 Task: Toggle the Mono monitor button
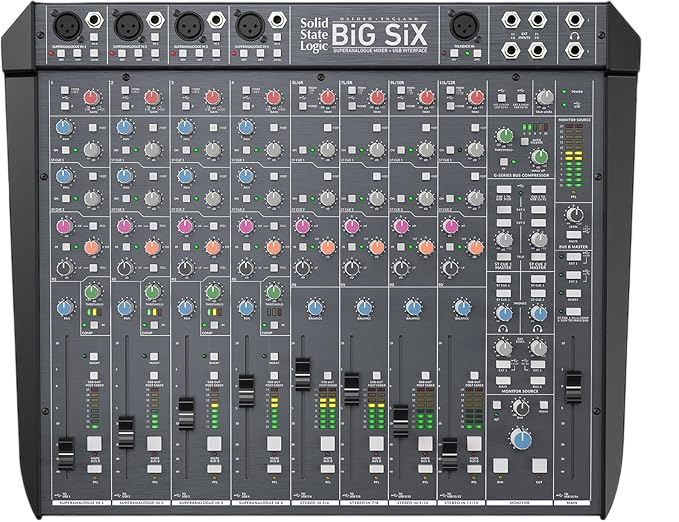[x=544, y=405]
